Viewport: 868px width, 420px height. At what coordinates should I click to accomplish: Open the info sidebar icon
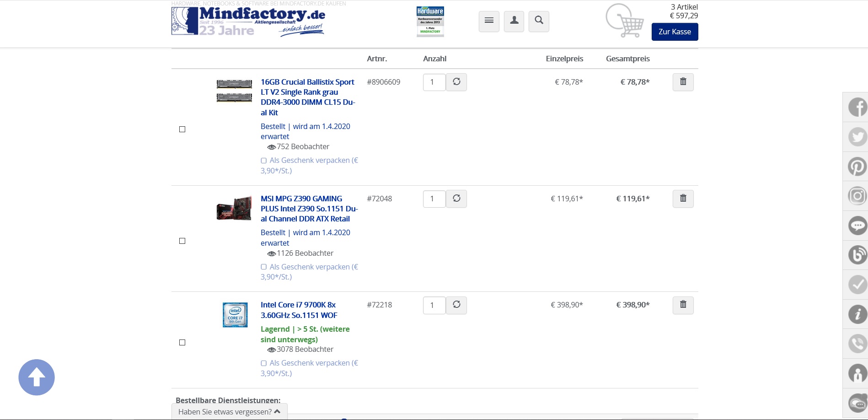pyautogui.click(x=857, y=314)
